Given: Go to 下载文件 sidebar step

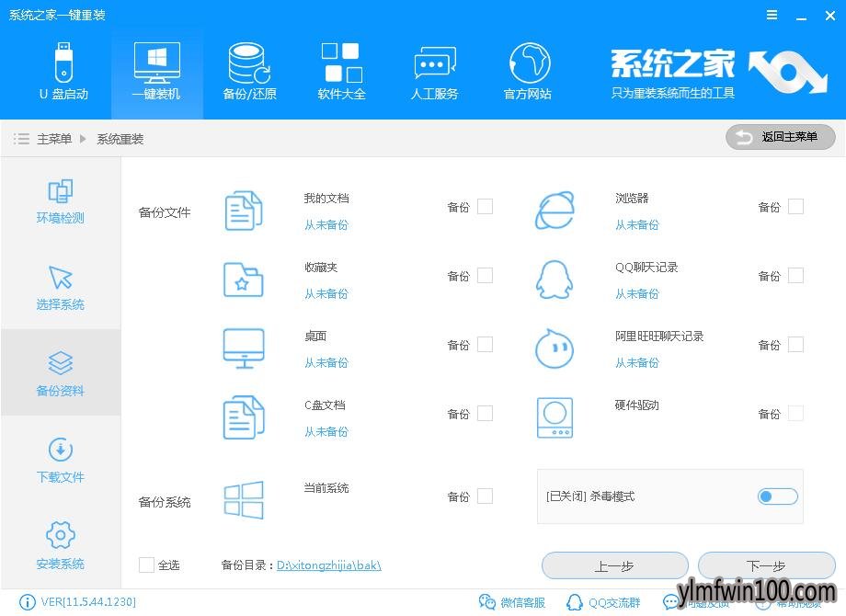Looking at the screenshot, I should tap(61, 460).
